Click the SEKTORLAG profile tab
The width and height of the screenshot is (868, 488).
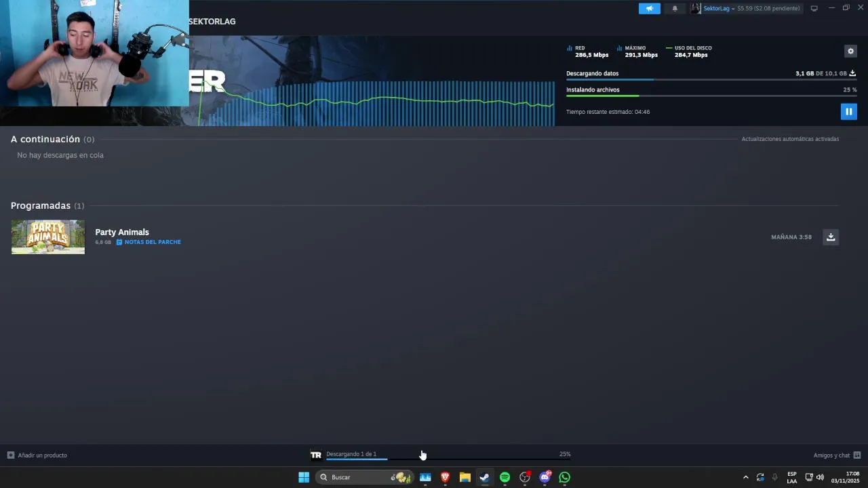coord(212,22)
